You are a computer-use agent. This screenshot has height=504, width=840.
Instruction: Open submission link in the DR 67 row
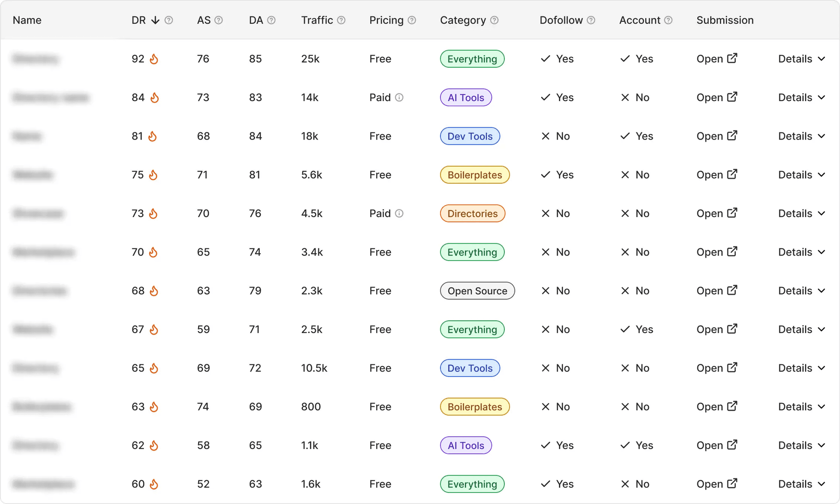pos(717,329)
